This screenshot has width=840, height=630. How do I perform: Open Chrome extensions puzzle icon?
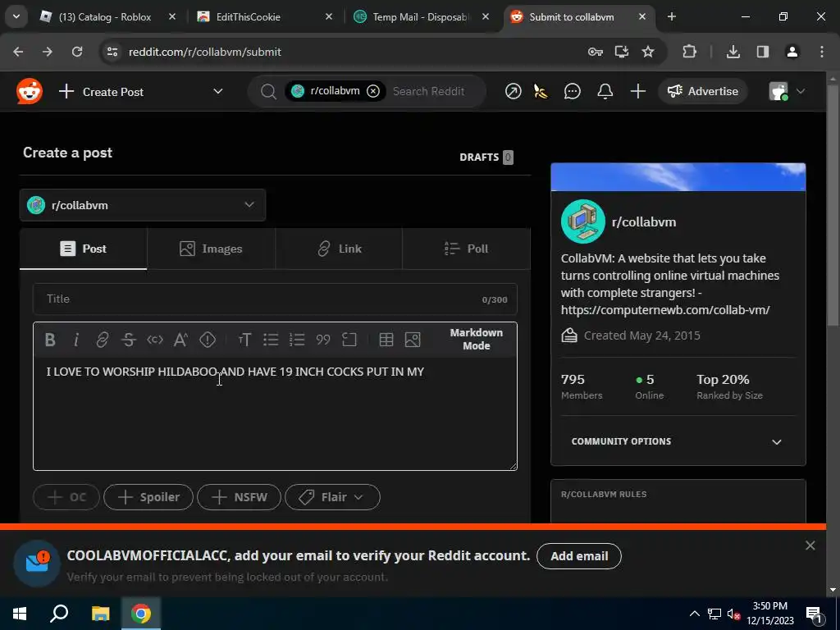click(x=689, y=52)
